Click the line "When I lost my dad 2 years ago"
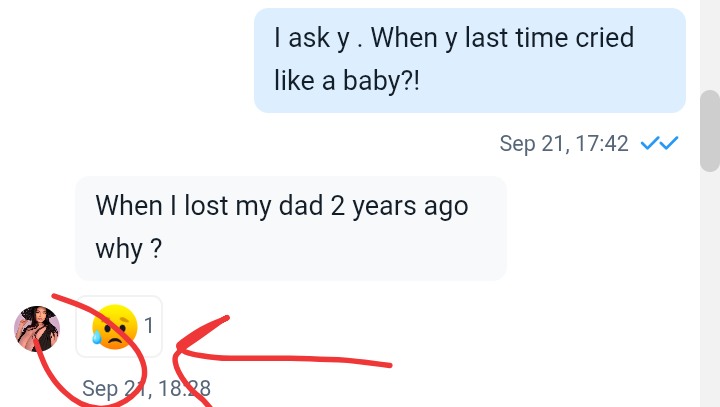Screen dimensions: 720x407 [281, 206]
